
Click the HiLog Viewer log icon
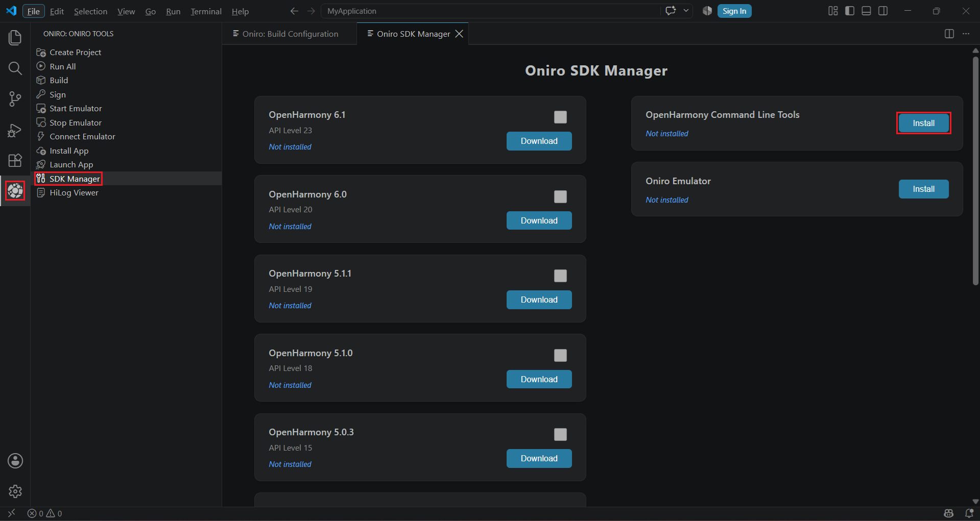[41, 192]
